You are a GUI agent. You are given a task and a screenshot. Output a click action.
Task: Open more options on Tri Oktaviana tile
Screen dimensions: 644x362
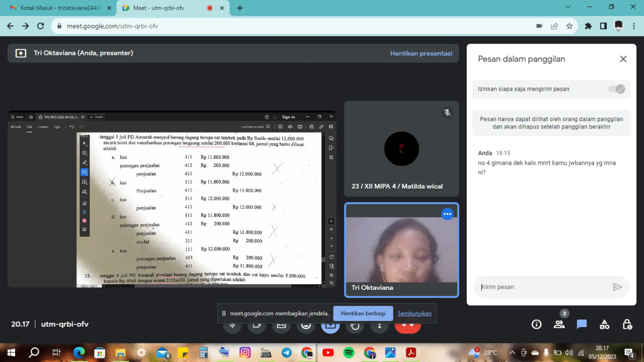pos(447,214)
